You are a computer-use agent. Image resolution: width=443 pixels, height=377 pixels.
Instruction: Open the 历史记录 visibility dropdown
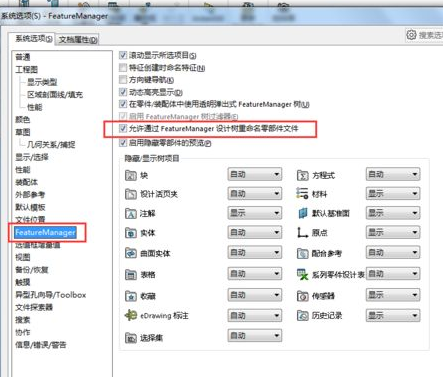(x=393, y=315)
